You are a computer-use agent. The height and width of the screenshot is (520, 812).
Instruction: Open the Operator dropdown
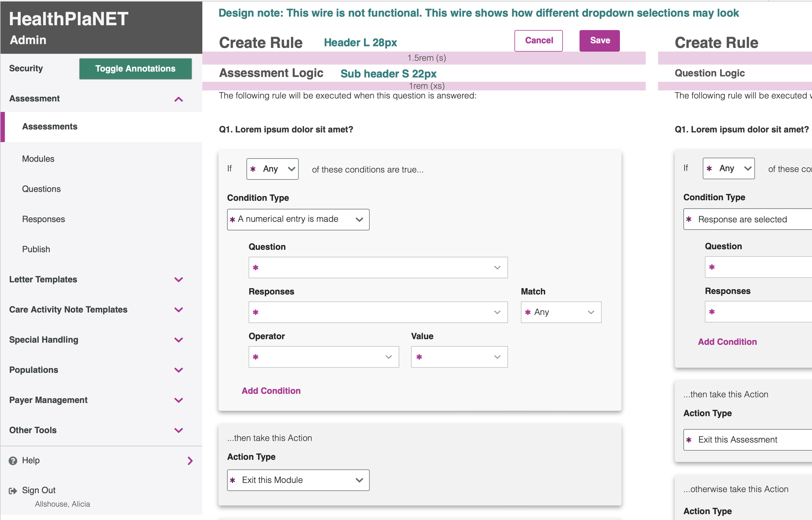324,357
